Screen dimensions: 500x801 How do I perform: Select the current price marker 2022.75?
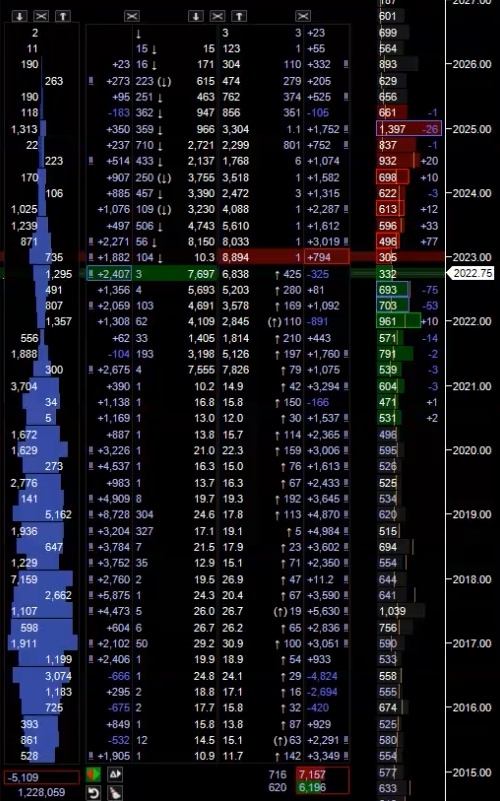tap(471, 273)
